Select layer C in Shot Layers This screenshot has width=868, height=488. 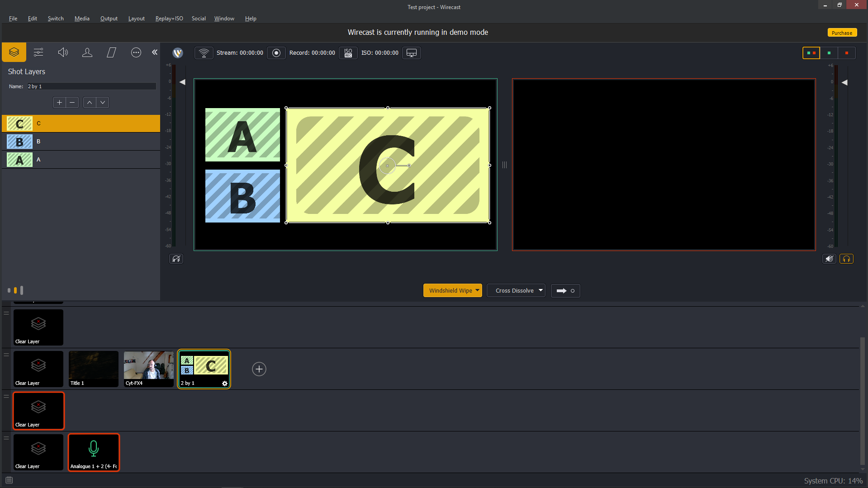point(81,123)
